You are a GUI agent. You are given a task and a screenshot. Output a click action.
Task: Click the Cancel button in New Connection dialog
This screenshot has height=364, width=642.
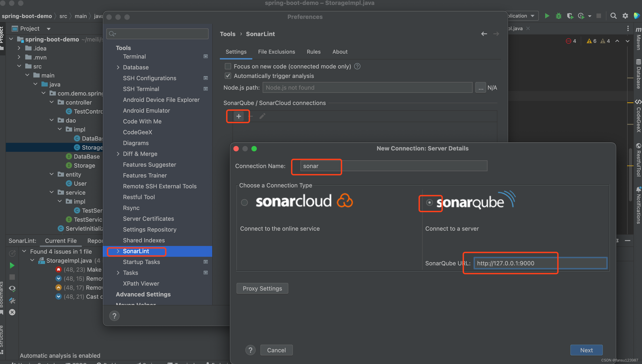pyautogui.click(x=276, y=350)
